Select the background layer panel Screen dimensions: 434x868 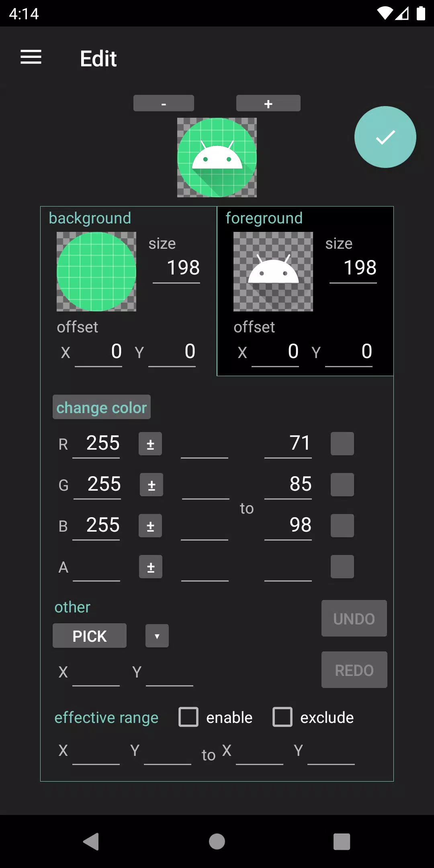129,291
